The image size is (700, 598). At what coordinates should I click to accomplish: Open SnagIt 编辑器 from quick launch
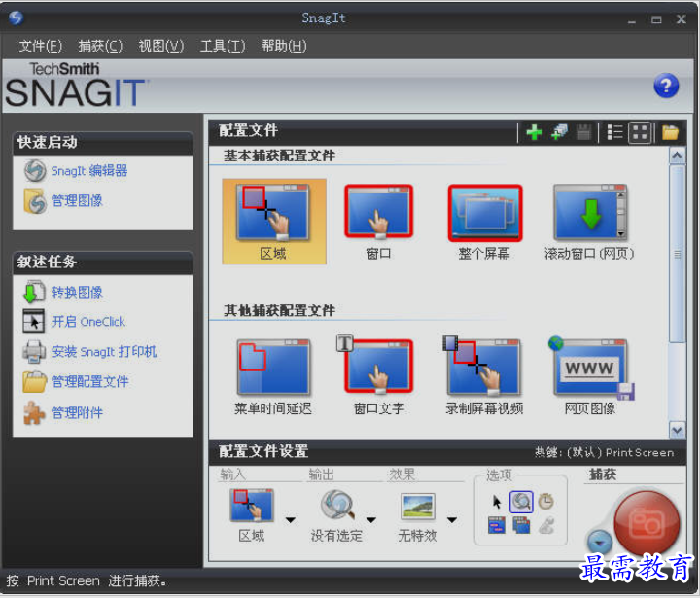pos(89,170)
